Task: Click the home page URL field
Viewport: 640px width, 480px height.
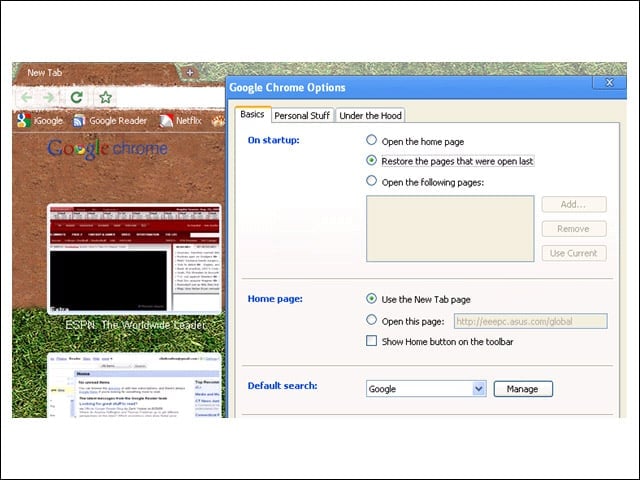Action: 531,321
